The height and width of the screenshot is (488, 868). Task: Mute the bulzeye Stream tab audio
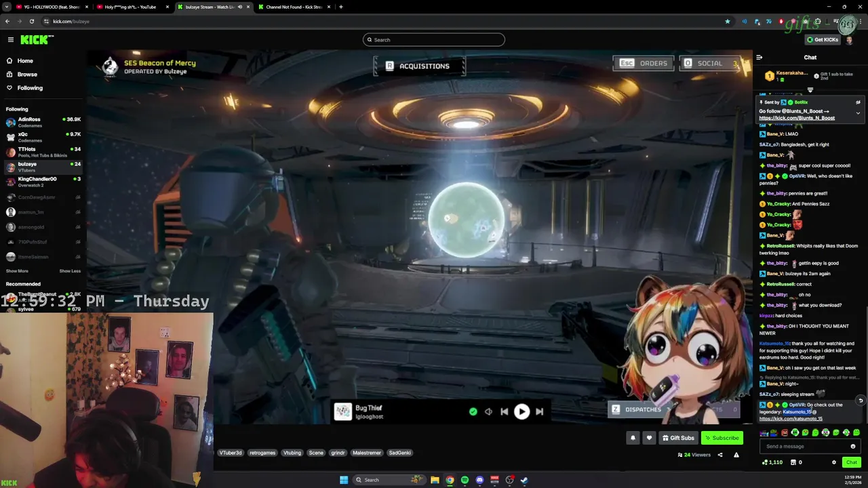[x=239, y=7]
